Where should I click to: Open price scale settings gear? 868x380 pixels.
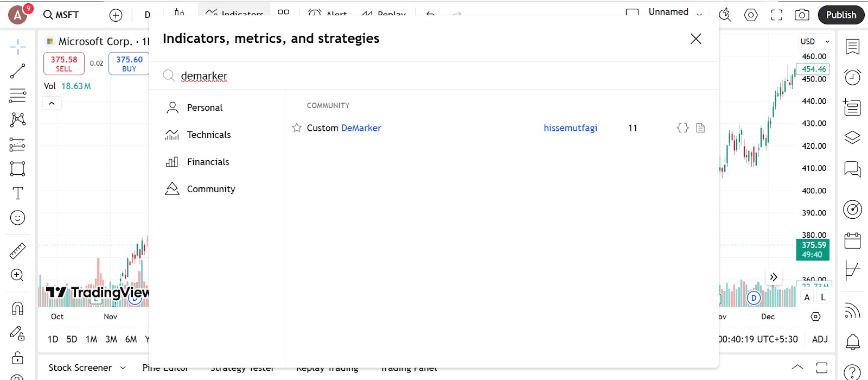coord(815,316)
